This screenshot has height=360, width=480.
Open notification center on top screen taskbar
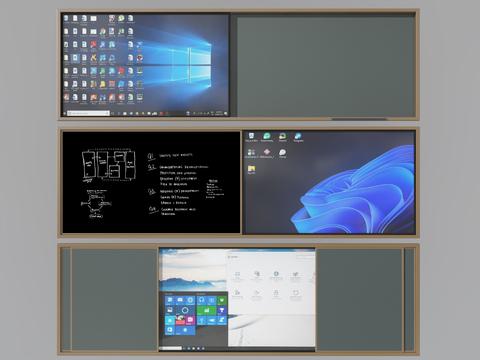coord(226,113)
